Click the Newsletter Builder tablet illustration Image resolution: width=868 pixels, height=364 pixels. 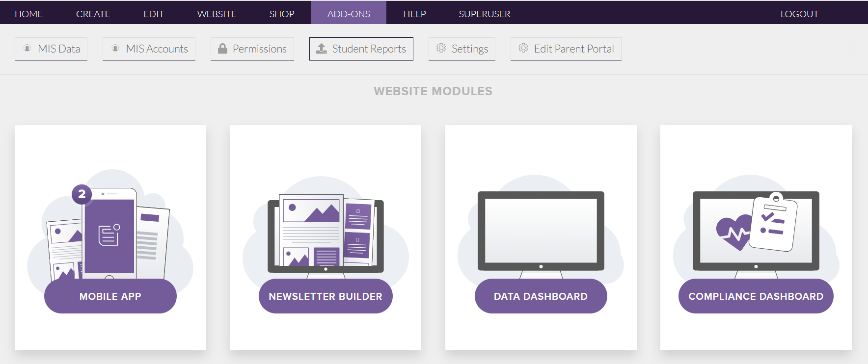point(325,233)
